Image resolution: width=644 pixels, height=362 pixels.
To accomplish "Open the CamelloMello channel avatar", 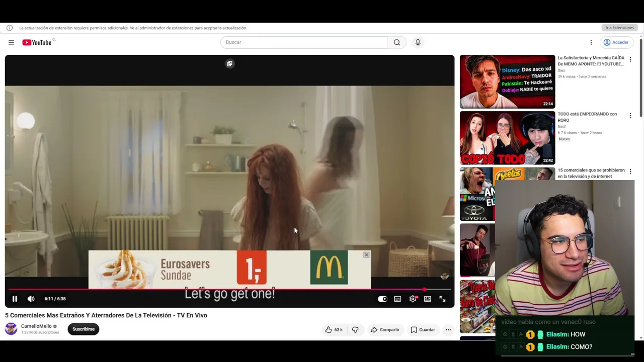I will 11,329.
